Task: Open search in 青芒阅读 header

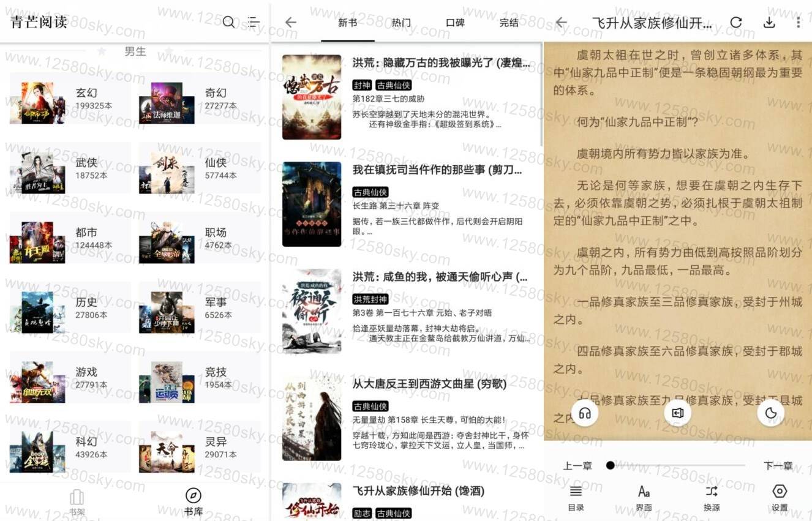Action: click(x=228, y=23)
